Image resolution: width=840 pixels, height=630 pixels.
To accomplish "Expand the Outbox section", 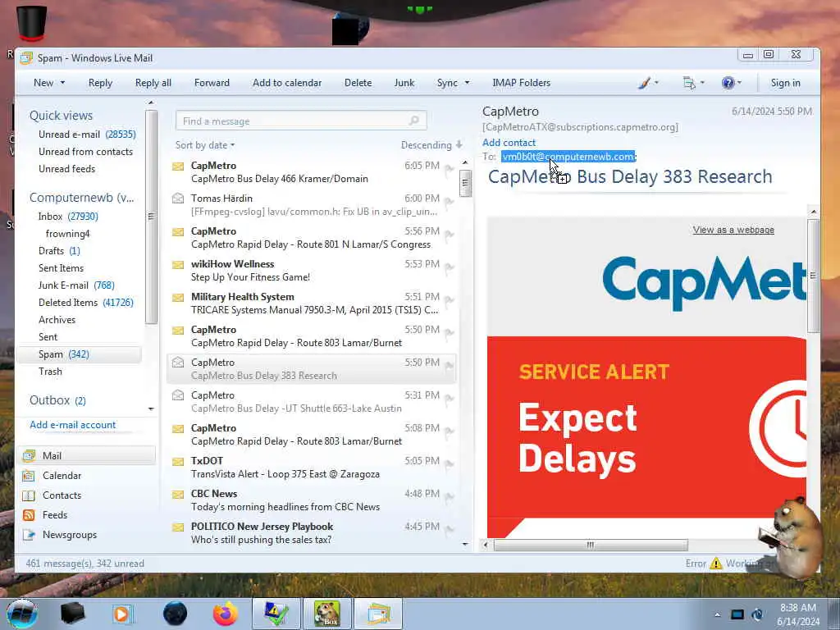I will pos(57,400).
